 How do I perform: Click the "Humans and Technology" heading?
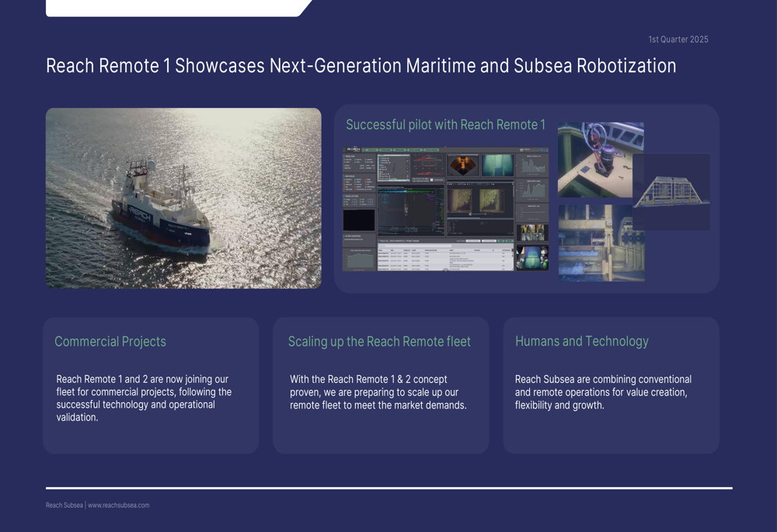point(582,341)
